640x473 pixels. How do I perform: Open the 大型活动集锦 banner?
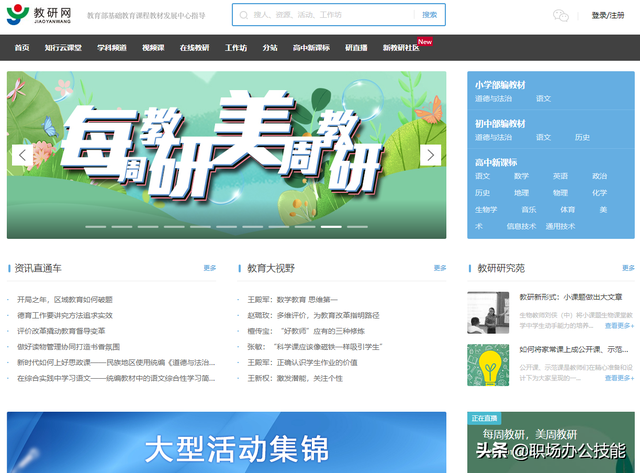tap(227, 442)
